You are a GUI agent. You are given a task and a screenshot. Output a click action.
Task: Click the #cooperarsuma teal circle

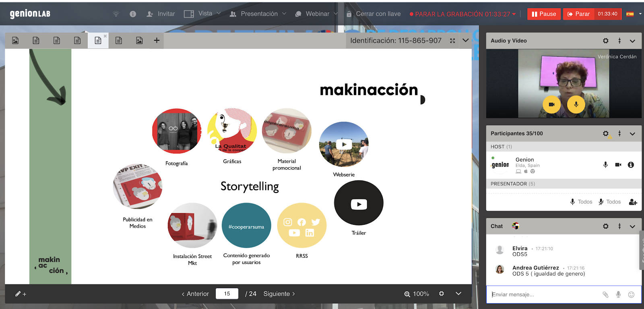[x=246, y=226]
